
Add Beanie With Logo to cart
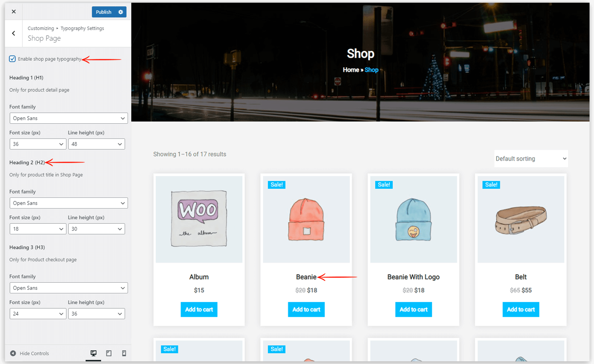(414, 310)
